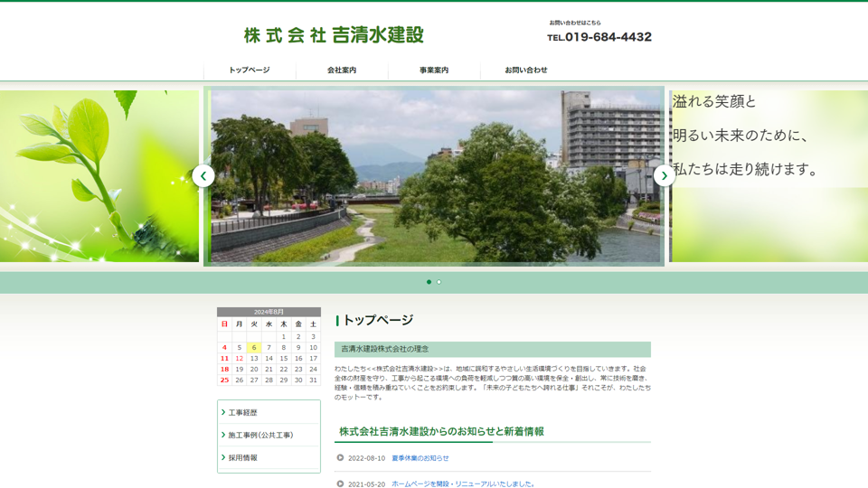Open the ホームページを開設・リニューアル news link
The image size is (868, 488).
[x=462, y=483]
